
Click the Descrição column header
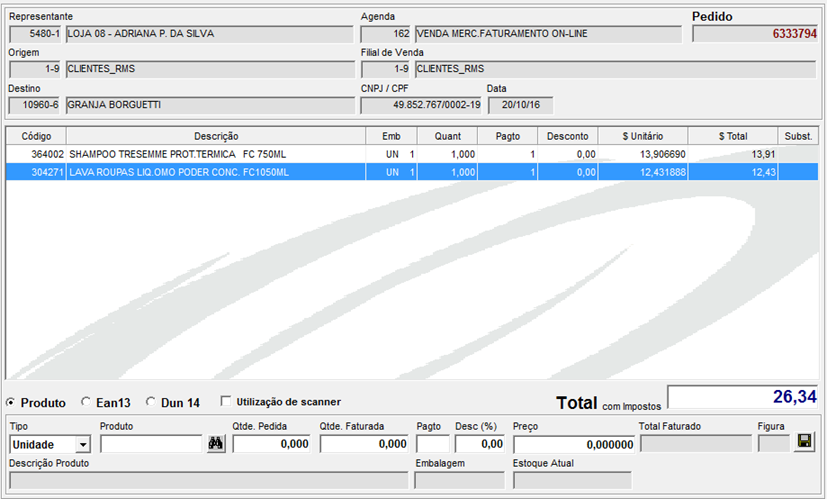pyautogui.click(x=216, y=136)
